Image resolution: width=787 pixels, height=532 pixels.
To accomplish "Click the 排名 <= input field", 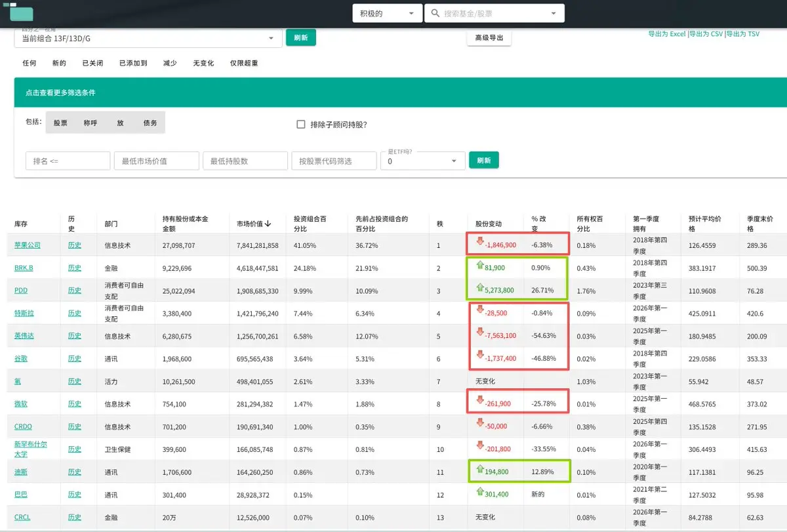I will 68,161.
